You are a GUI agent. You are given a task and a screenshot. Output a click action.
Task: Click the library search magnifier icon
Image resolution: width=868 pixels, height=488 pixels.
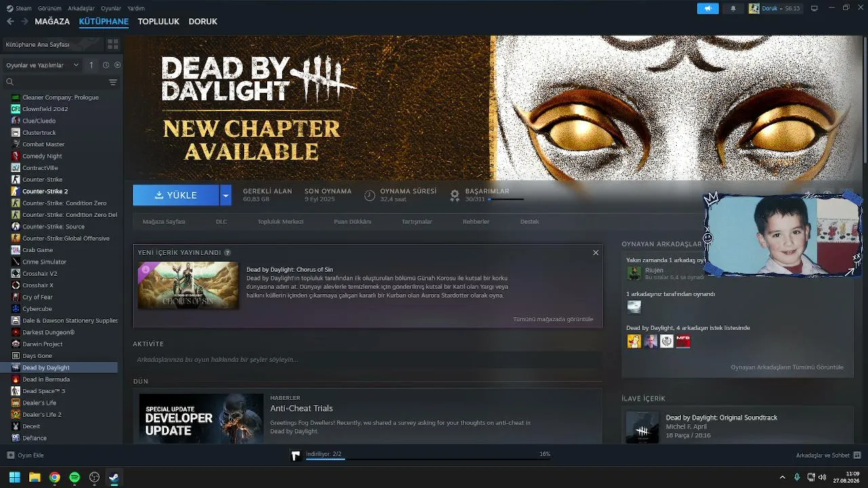point(9,82)
